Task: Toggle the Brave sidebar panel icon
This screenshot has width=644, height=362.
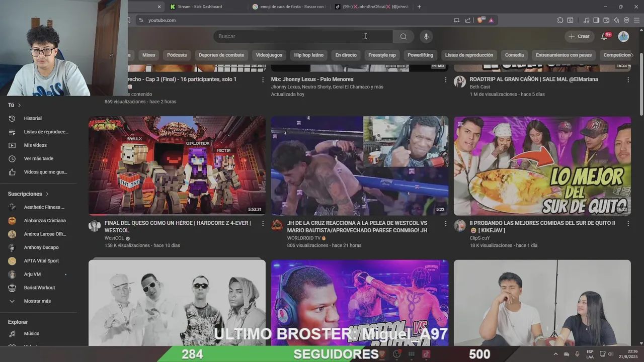Action: click(x=596, y=20)
